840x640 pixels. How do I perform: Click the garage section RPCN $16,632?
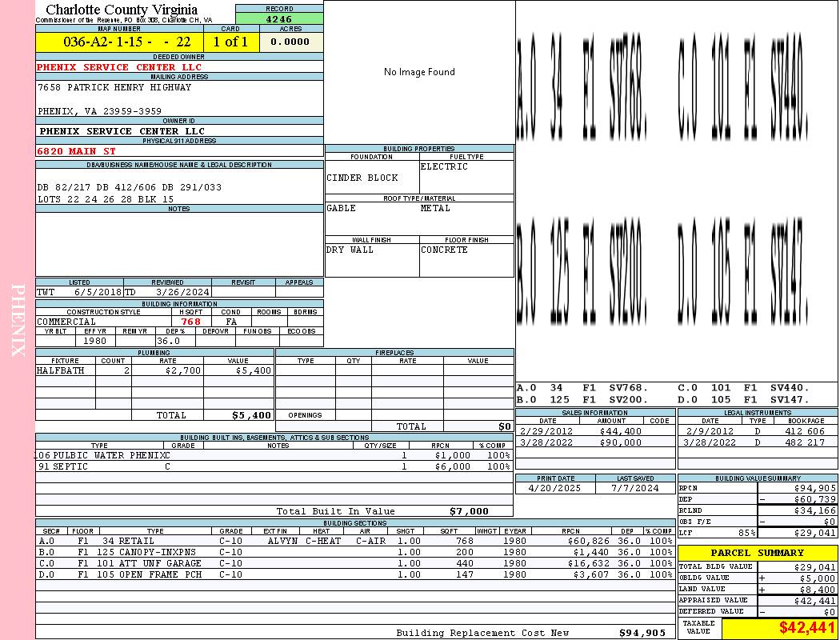tap(588, 563)
